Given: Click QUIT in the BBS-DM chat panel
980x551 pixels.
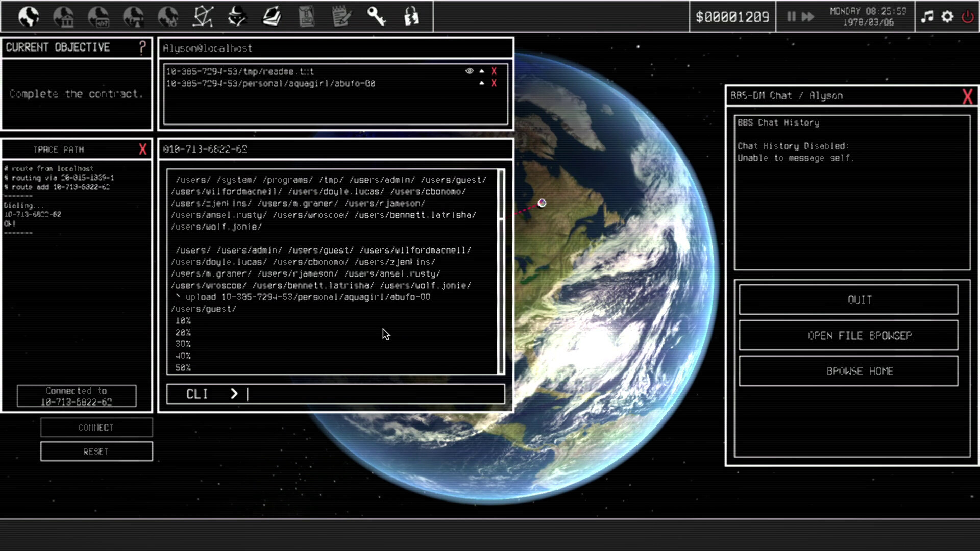Looking at the screenshot, I should point(848,300).
